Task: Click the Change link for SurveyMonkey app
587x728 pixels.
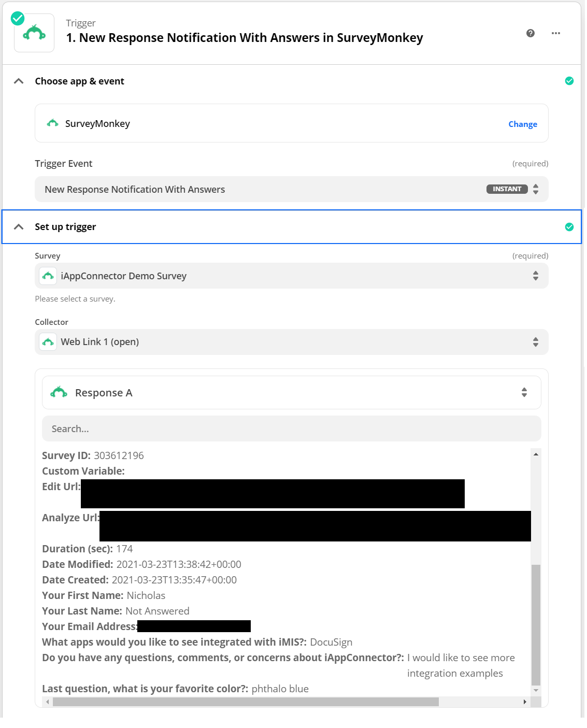Action: 522,124
